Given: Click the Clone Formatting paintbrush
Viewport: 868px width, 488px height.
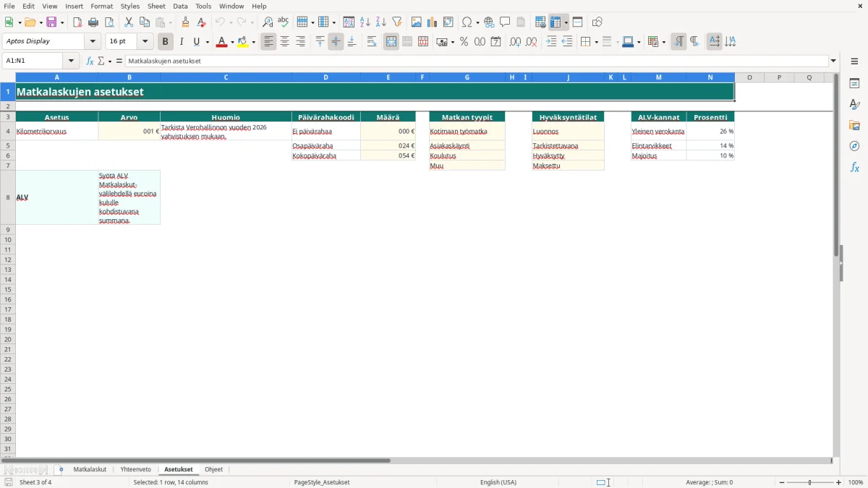Looking at the screenshot, I should point(186,22).
